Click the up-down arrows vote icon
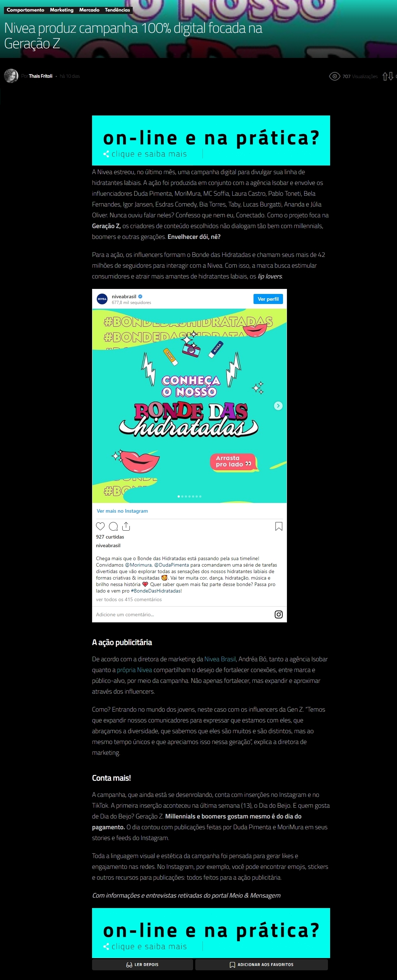 [388, 76]
